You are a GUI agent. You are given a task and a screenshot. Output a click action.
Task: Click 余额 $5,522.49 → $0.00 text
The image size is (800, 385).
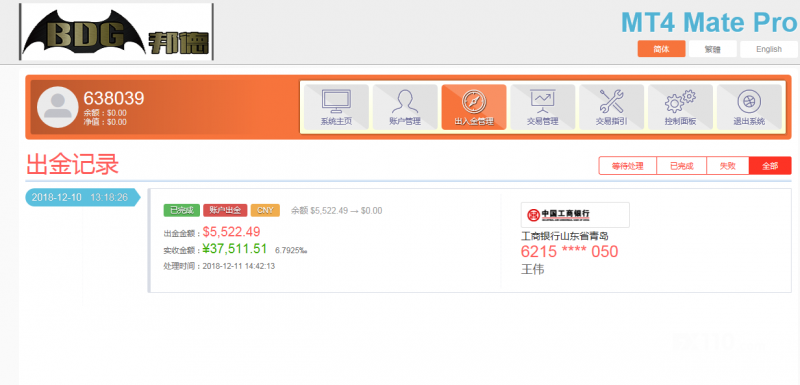click(x=336, y=211)
